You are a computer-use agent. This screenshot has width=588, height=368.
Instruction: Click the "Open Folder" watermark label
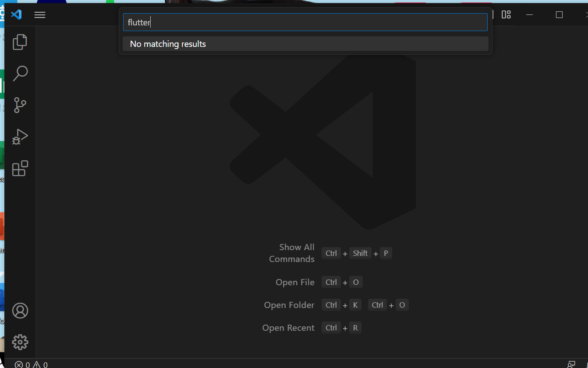click(x=289, y=305)
